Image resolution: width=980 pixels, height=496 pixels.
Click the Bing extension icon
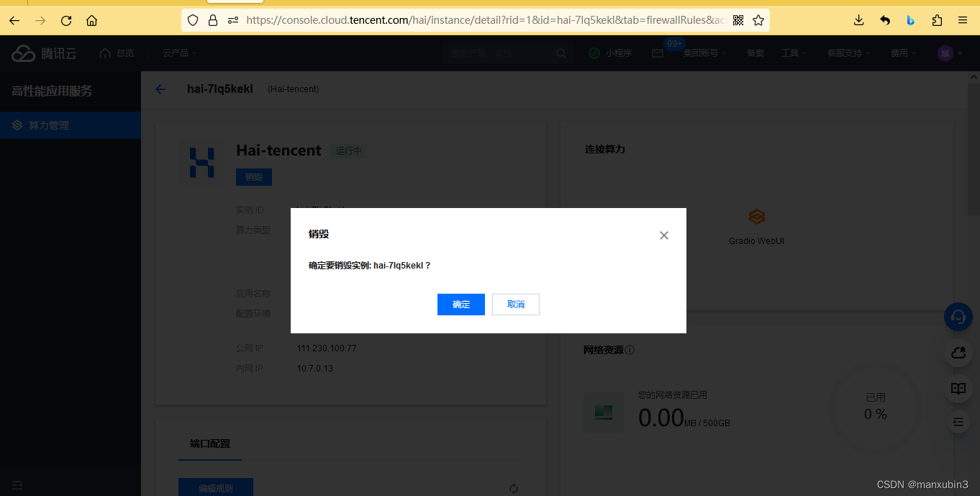(x=911, y=21)
